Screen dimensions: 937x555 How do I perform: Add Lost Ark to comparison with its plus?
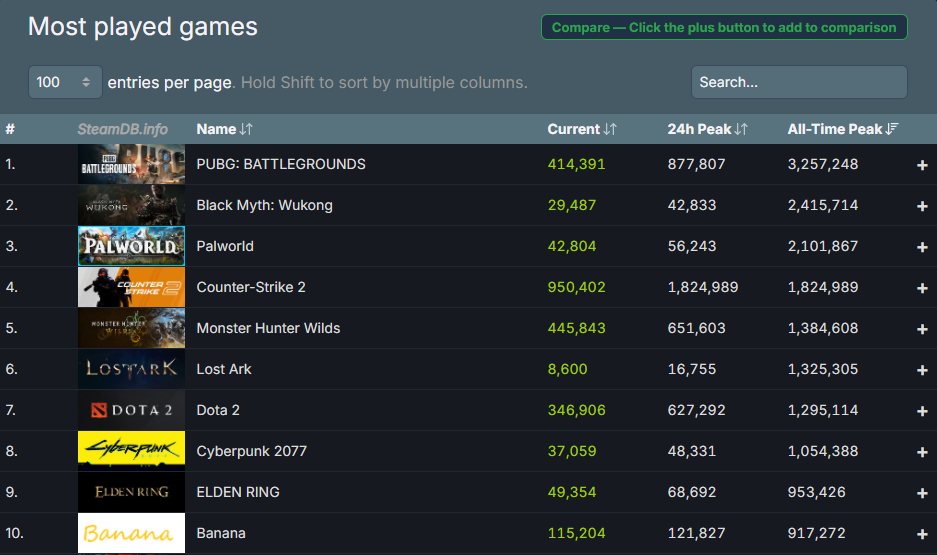pyautogui.click(x=922, y=370)
